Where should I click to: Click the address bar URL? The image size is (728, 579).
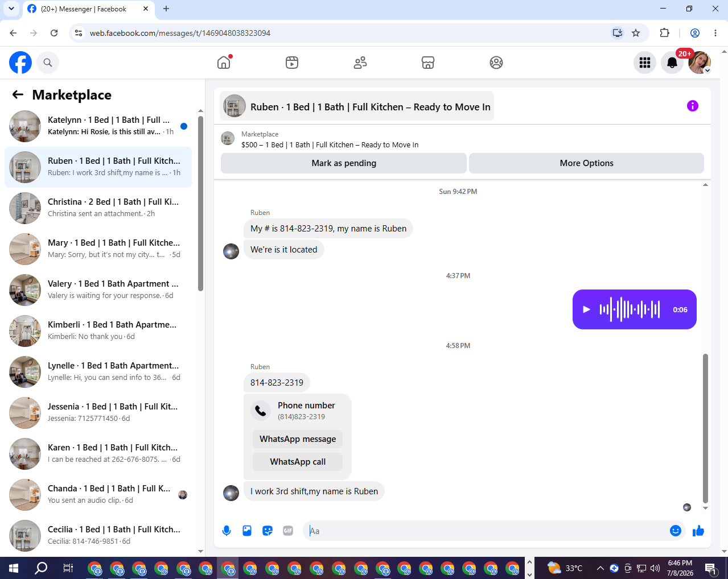point(180,33)
